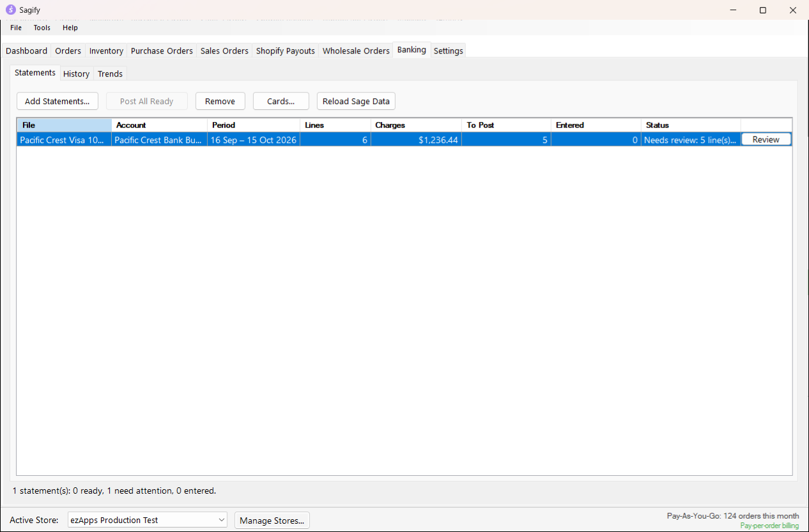Click the Needs review status cell
809x532 pixels.
point(691,140)
